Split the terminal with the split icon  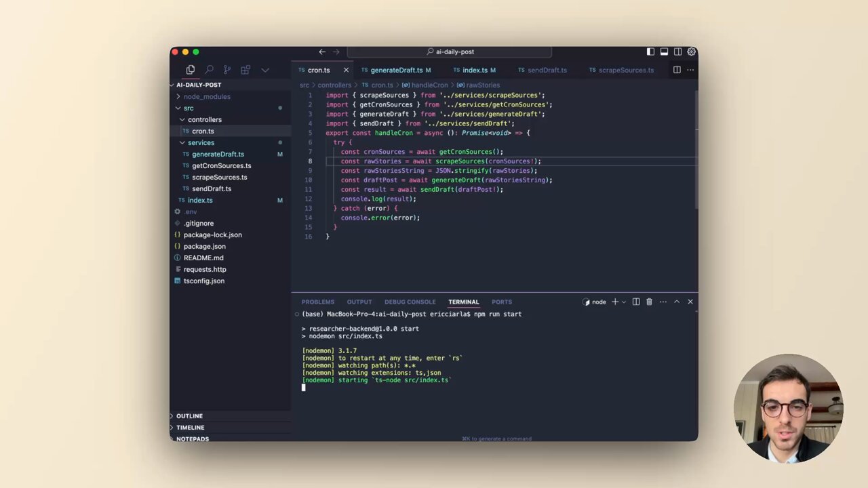pos(636,302)
